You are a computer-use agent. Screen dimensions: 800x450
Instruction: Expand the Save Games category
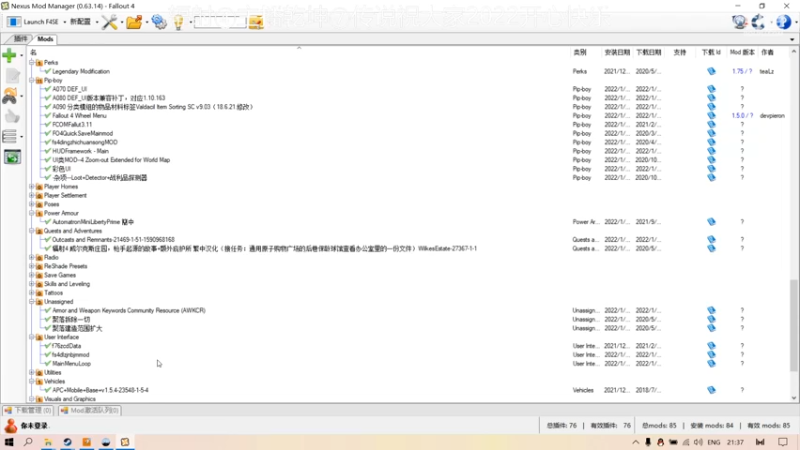click(32, 275)
